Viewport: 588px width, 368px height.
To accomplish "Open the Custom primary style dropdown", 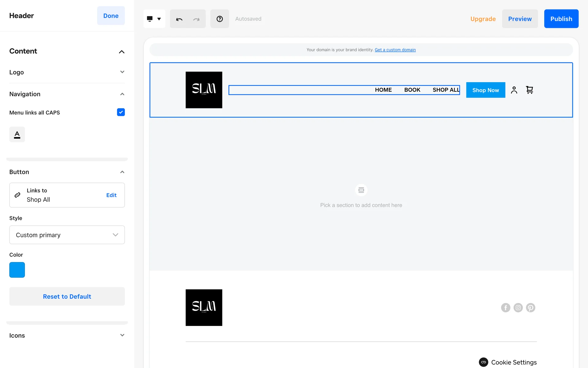I will (x=67, y=235).
